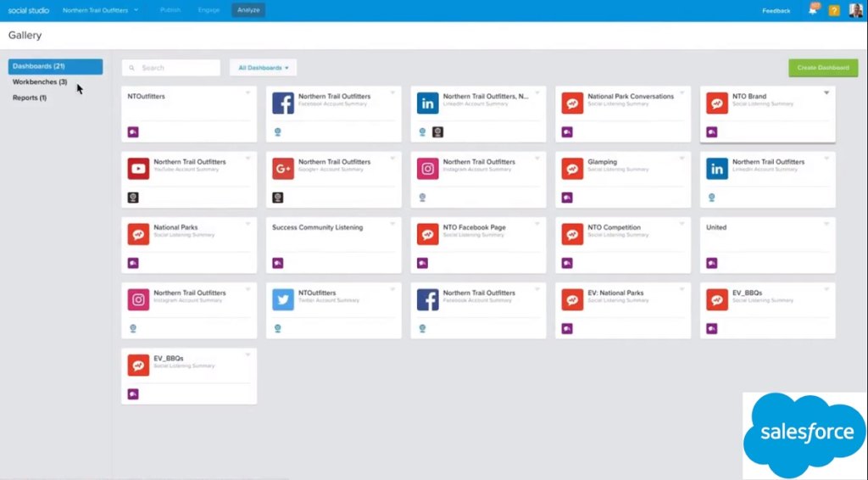The width and height of the screenshot is (868, 480).
Task: Expand the Northern Trail Outfitters workspace dropdown
Action: click(101, 10)
